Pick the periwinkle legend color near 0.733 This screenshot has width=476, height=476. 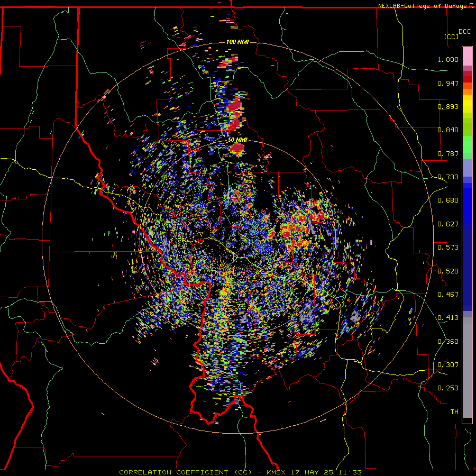pos(467,168)
